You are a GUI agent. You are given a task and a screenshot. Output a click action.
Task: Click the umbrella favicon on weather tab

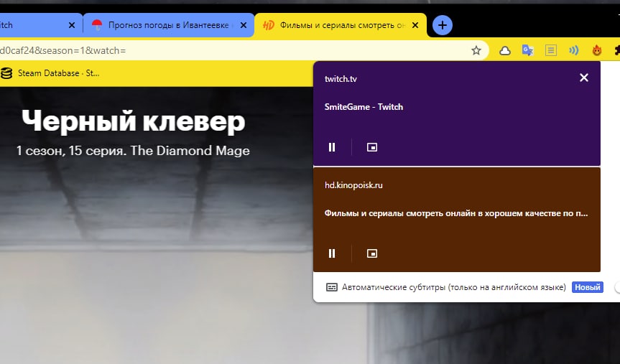97,25
